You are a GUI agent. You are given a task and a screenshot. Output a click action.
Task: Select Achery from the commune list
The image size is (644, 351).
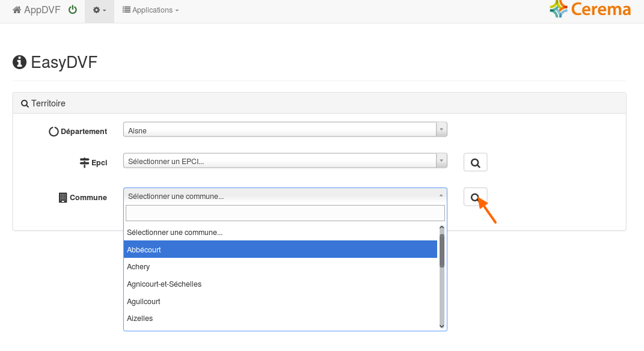[280, 267]
